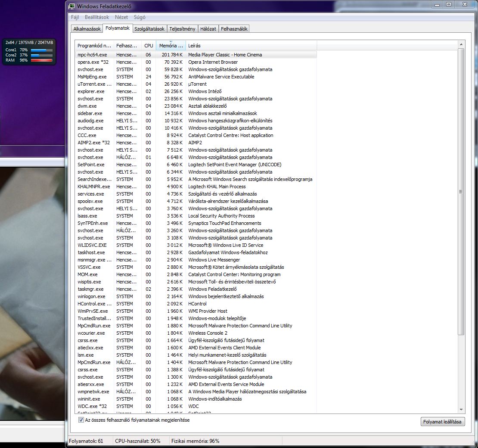478x448 pixels.
Task: Select the dwm.exe process
Action: (196, 106)
